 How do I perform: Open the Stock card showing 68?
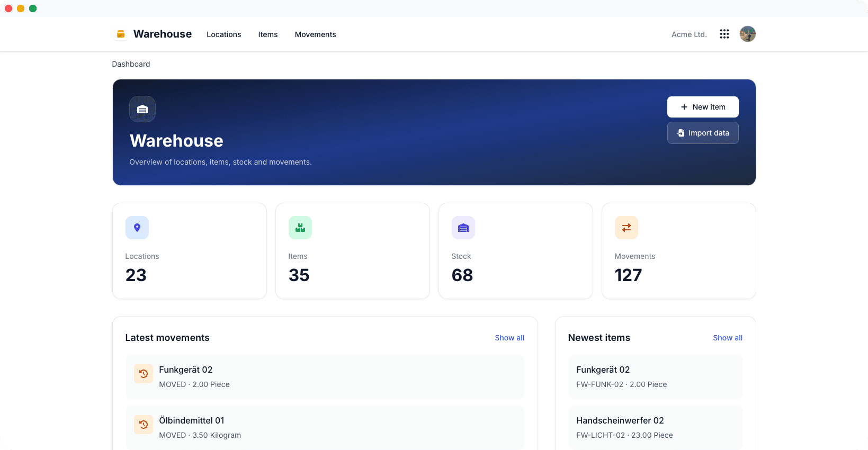coord(516,251)
